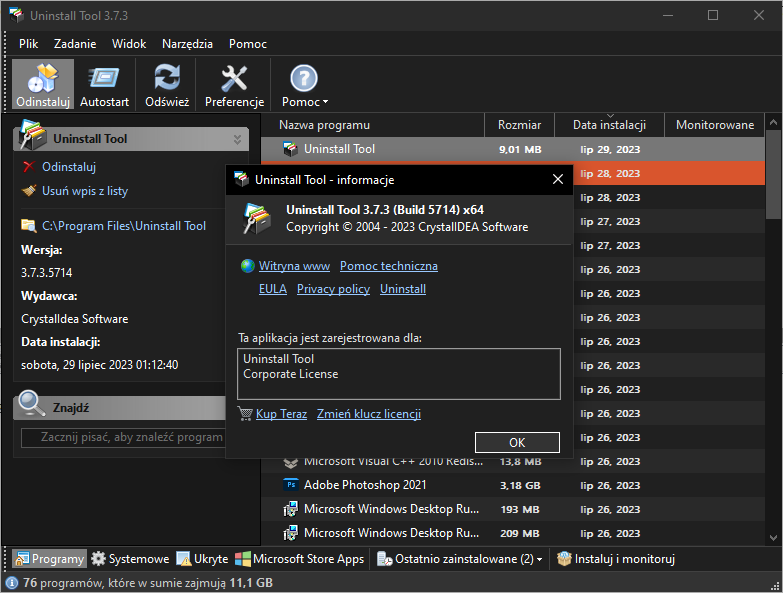Click Monitorowane column header
The height and width of the screenshot is (593, 783).
click(715, 125)
